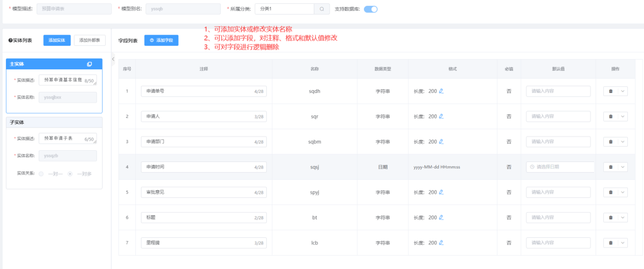
Task: Select the 子实体 panel header
Action: point(54,122)
